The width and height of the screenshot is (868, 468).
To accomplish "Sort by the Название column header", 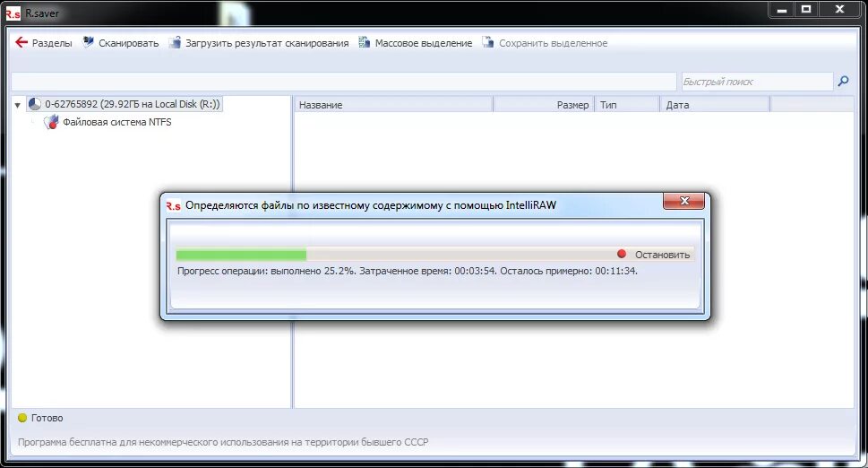I will [x=393, y=105].
